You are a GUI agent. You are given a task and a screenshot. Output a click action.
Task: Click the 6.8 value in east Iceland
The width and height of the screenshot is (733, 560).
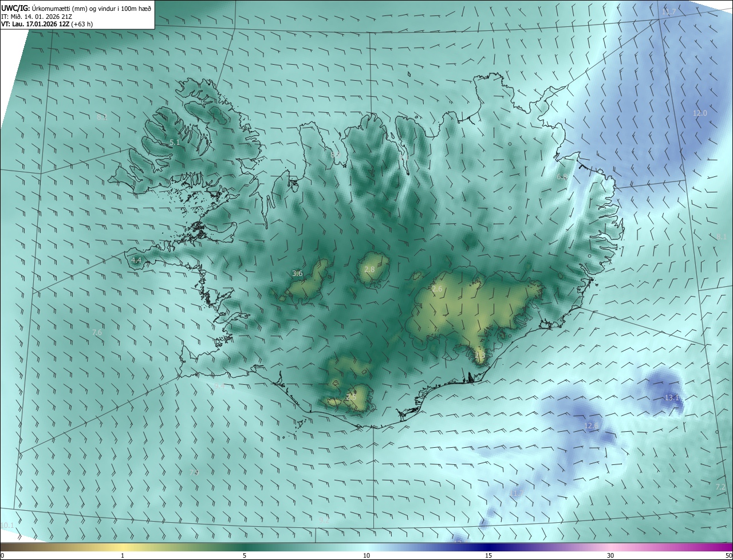coord(562,177)
